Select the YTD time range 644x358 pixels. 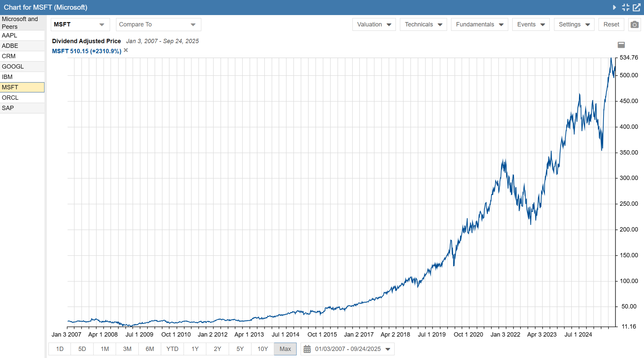(x=172, y=349)
